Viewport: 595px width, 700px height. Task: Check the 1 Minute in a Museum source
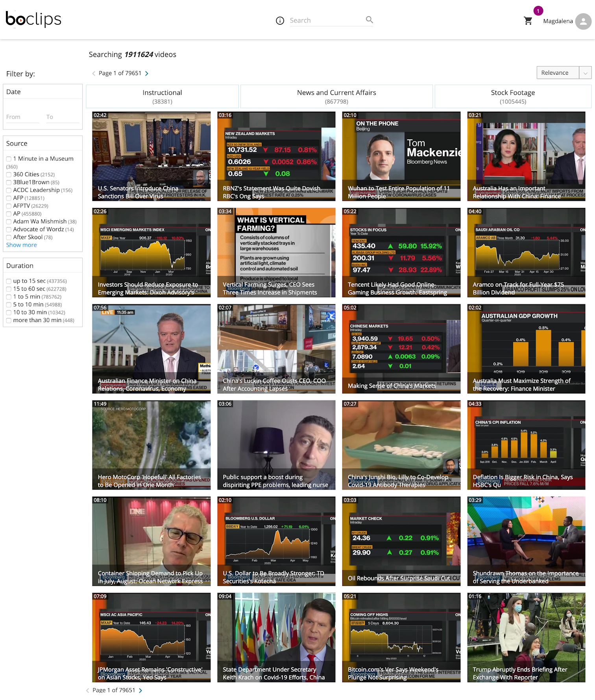point(9,159)
